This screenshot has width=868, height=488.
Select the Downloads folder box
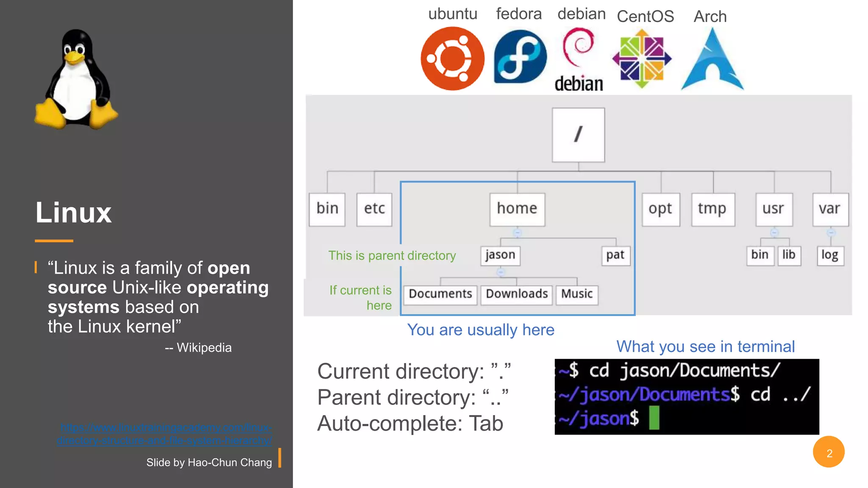[x=517, y=294]
